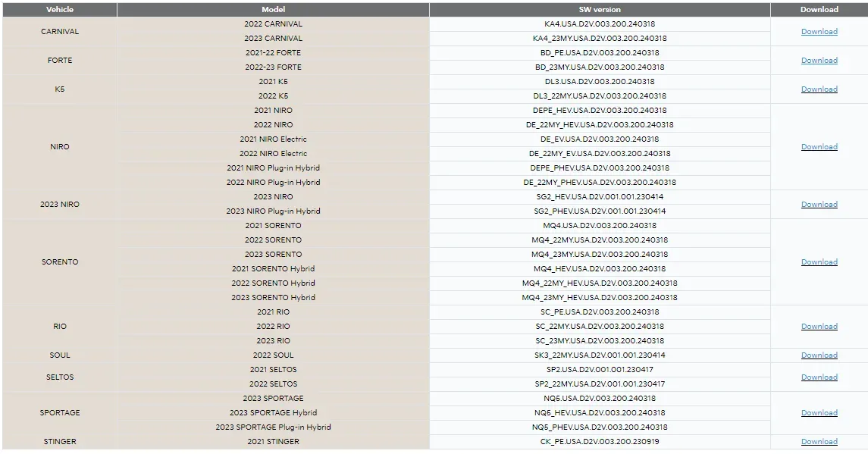Open the SPORTAGE Download link
This screenshot has height=454, width=868.
pos(819,413)
